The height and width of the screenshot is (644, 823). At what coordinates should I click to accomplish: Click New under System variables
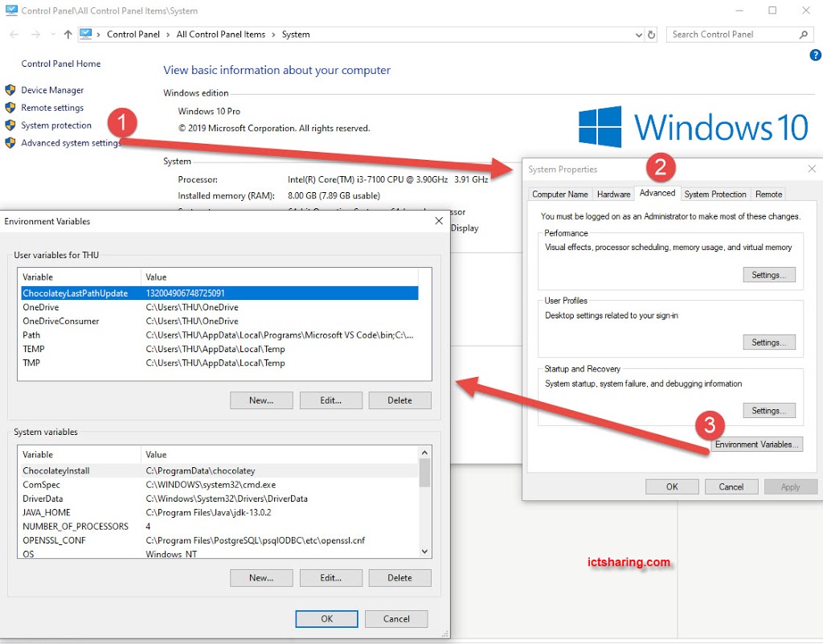[261, 578]
